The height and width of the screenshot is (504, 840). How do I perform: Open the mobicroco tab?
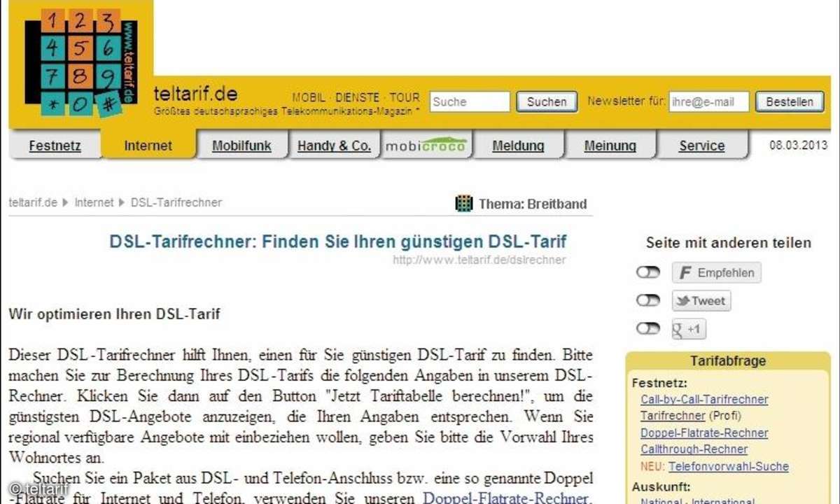426,146
